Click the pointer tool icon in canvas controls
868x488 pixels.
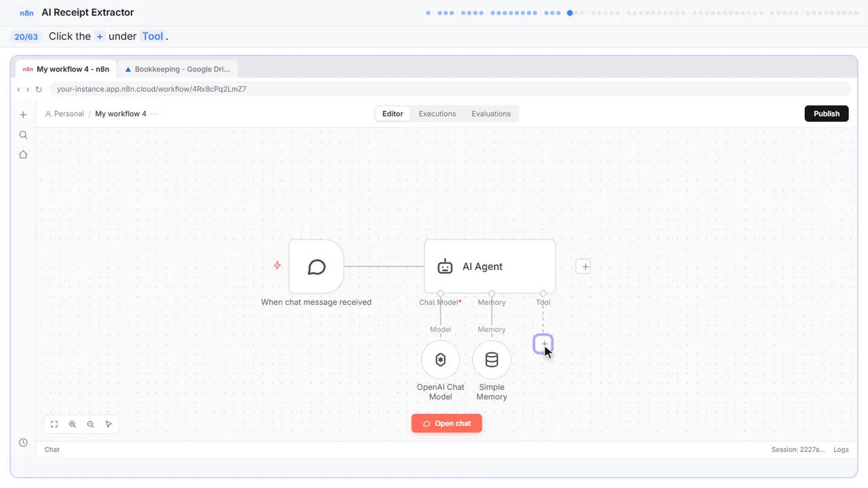click(x=108, y=424)
